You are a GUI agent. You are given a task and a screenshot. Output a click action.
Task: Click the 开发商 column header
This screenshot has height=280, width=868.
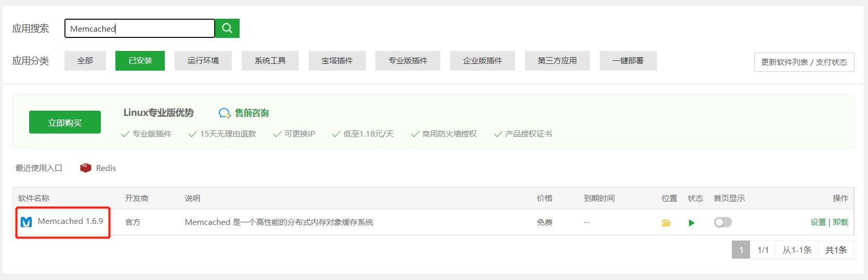[137, 198]
